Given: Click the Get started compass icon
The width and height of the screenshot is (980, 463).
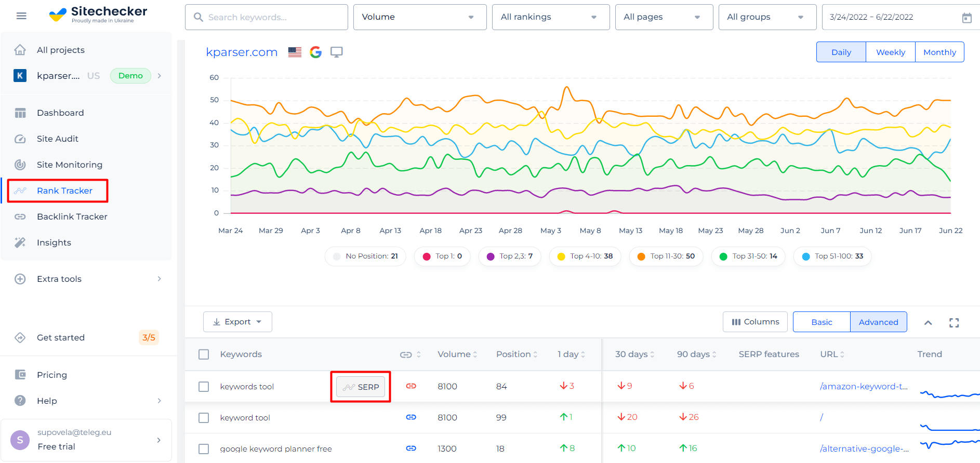Looking at the screenshot, I should pos(20,337).
